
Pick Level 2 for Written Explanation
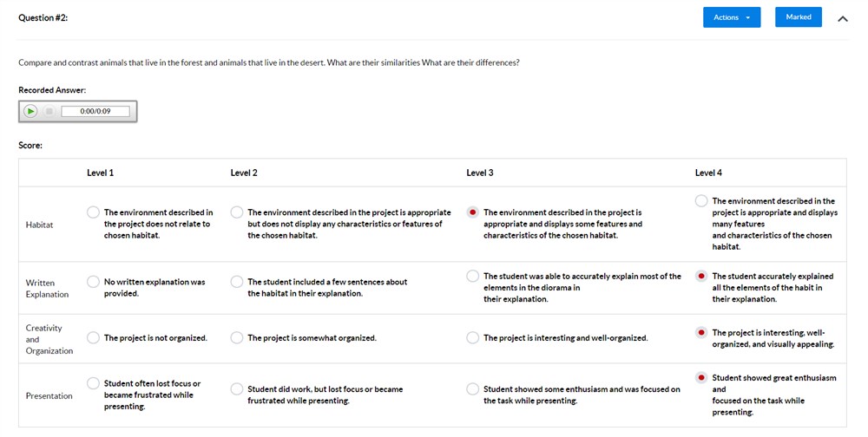(236, 282)
